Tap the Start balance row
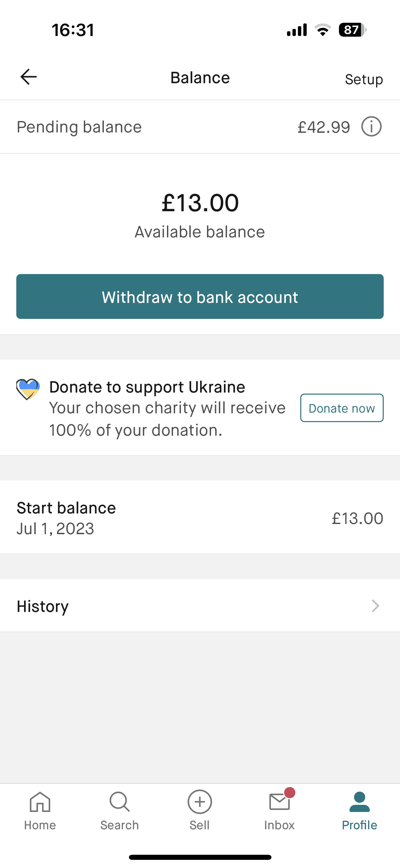Screen dimensions: 400x868 199,518
